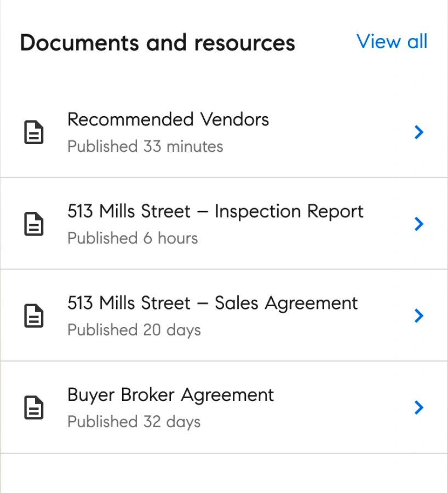Open 513 Mills Street – Inspection Report title
This screenshot has width=448, height=493.
point(215,211)
